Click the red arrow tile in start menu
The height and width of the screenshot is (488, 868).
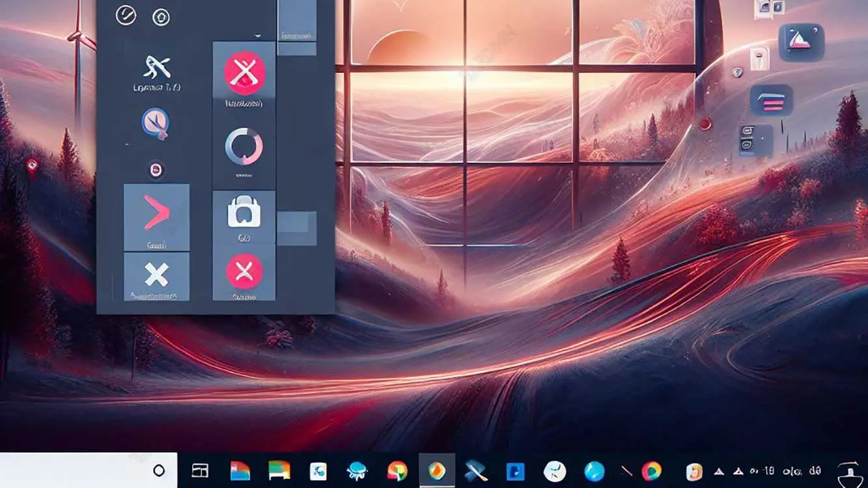coord(156,217)
